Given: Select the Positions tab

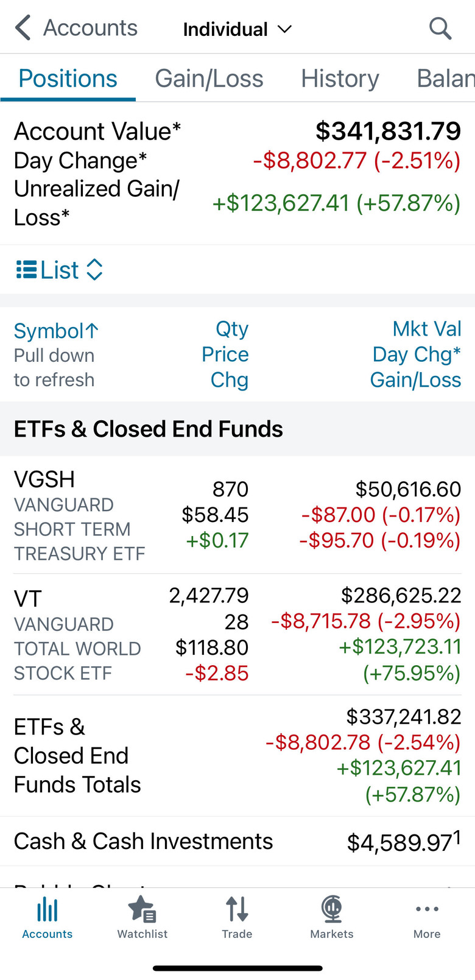Looking at the screenshot, I should 68,79.
